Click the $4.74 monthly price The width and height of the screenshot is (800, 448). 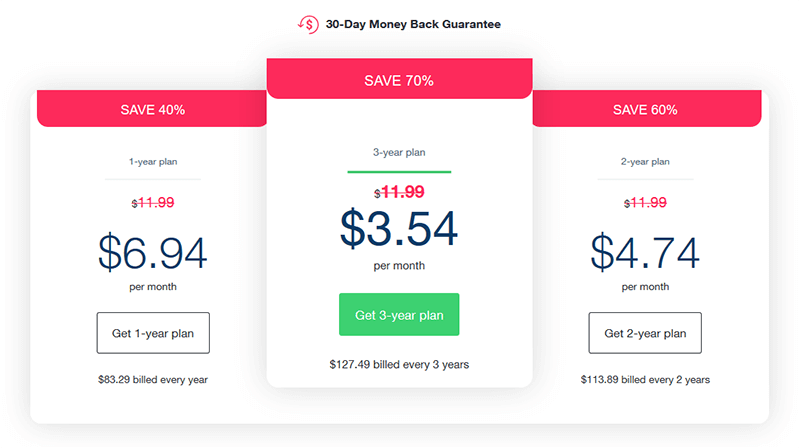645,252
